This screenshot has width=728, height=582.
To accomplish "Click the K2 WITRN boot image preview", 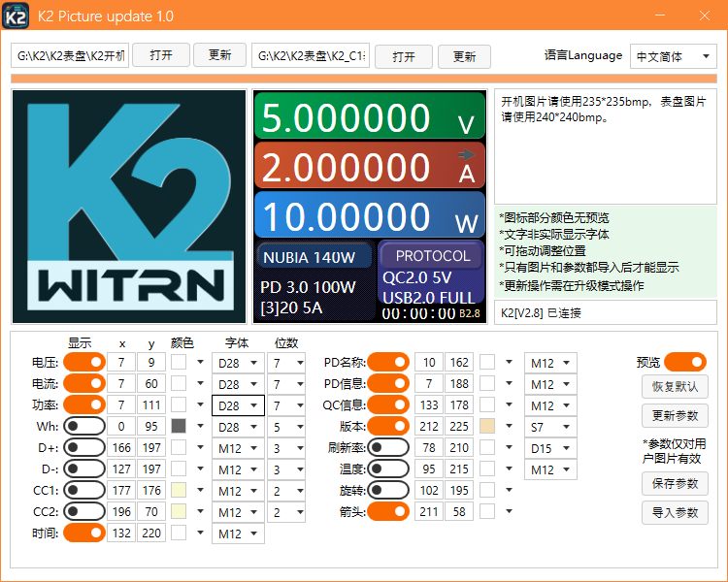I will [x=129, y=207].
